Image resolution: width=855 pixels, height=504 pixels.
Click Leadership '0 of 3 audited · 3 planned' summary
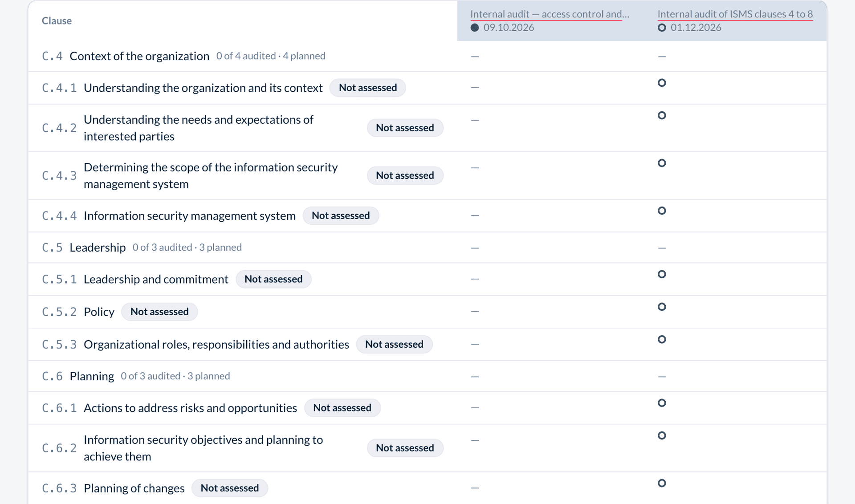(x=187, y=248)
